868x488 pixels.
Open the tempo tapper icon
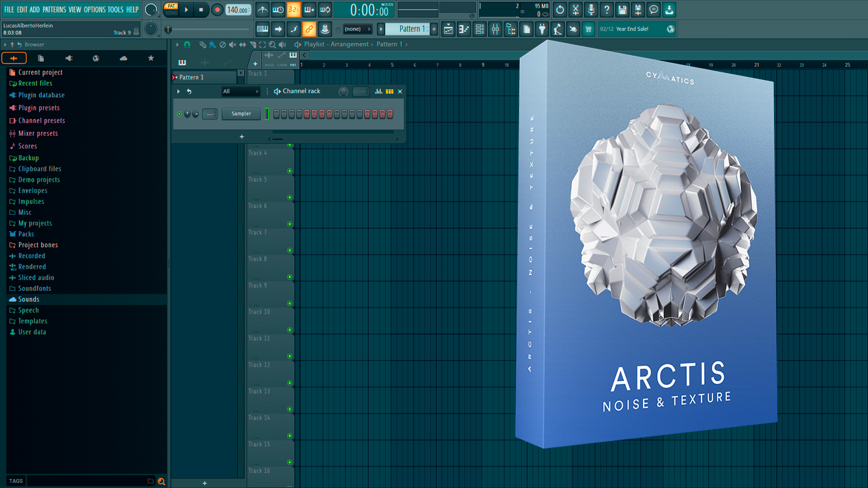coord(557,29)
